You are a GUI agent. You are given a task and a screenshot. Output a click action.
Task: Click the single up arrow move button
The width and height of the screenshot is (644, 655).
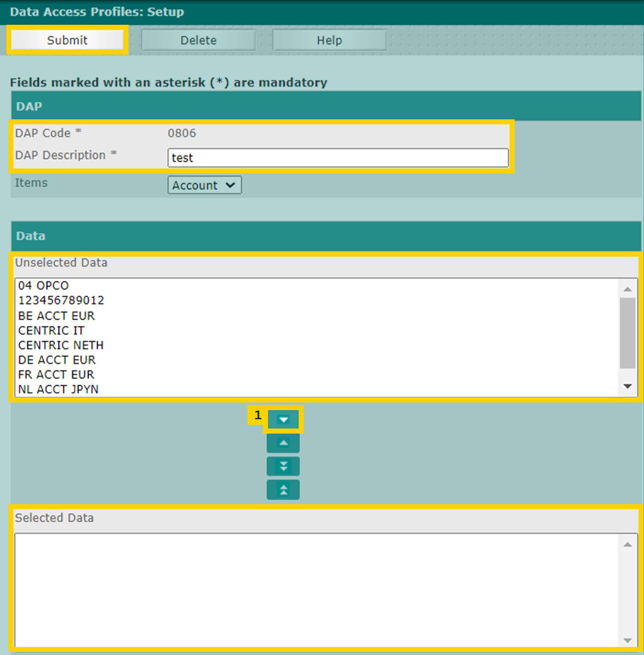coord(283,443)
